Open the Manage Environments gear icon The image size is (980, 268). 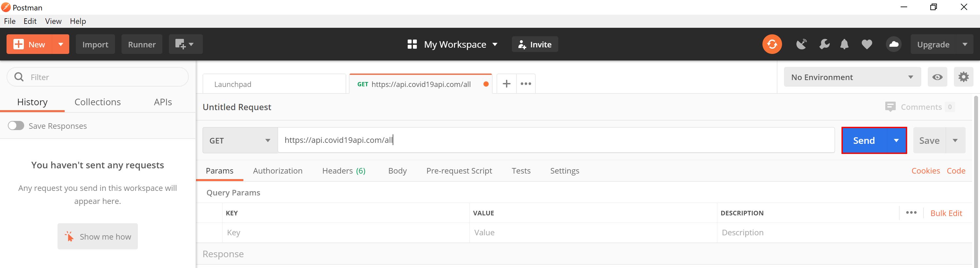[x=963, y=77]
